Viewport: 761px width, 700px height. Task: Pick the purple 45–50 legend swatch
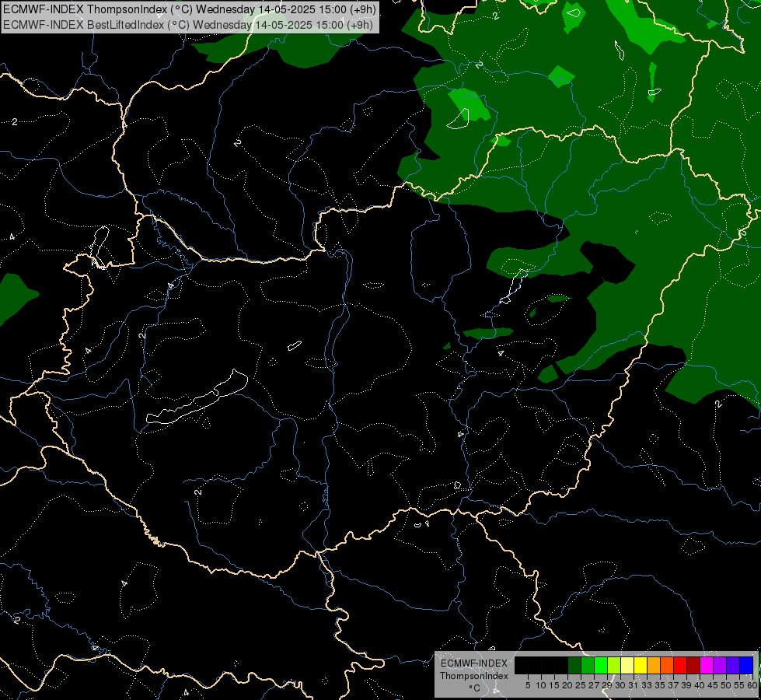click(x=720, y=665)
